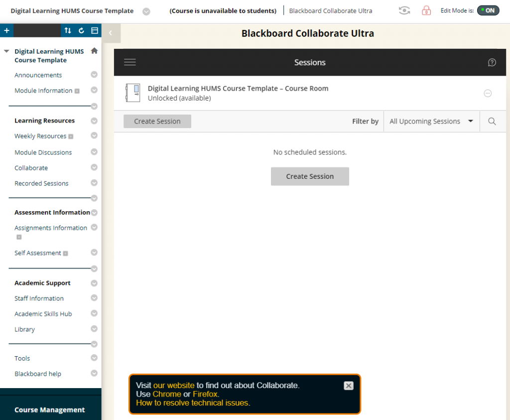
Task: Open Module Information menu item
Action: [43, 91]
